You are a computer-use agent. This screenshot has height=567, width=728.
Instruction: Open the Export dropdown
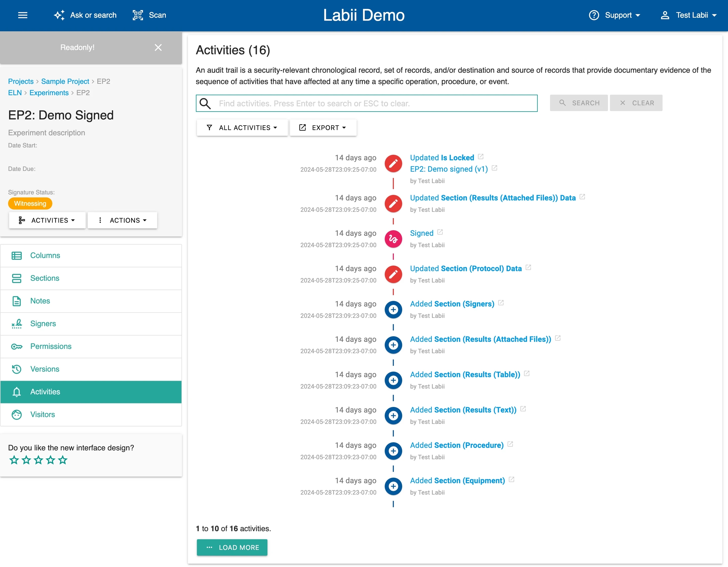tap(323, 128)
